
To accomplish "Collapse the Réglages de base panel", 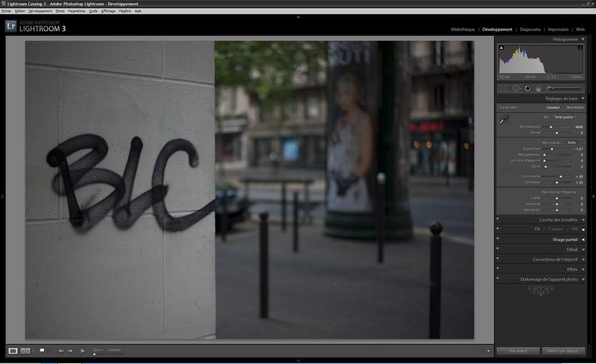I will [583, 98].
